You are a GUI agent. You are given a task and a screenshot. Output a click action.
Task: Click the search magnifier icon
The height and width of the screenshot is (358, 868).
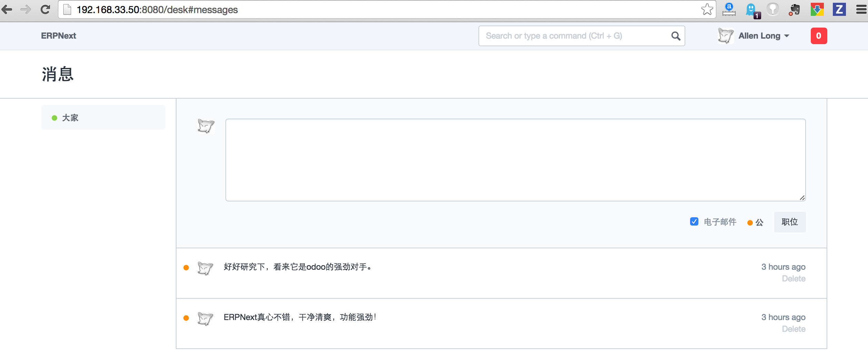tap(676, 36)
